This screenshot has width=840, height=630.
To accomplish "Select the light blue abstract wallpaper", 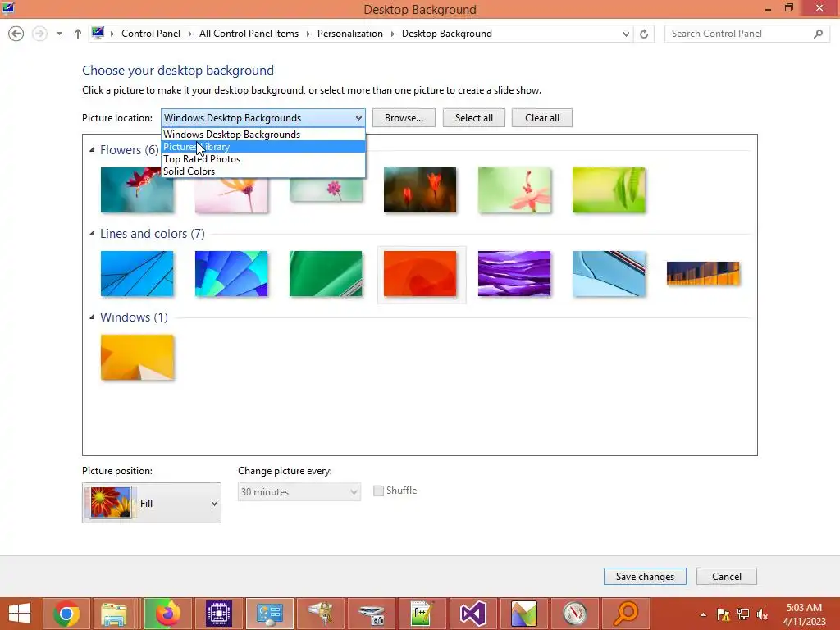I will [x=609, y=274].
